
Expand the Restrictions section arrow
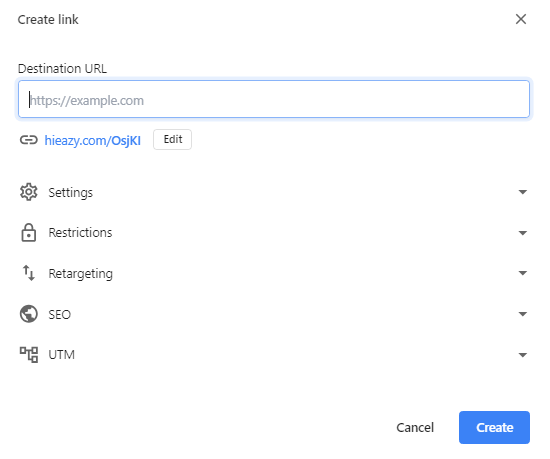click(523, 233)
